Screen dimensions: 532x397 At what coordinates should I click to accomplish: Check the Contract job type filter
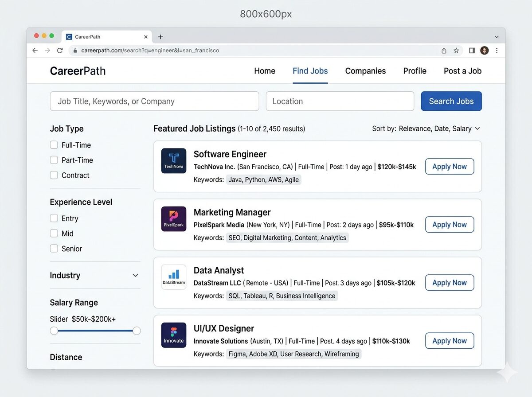(54, 175)
